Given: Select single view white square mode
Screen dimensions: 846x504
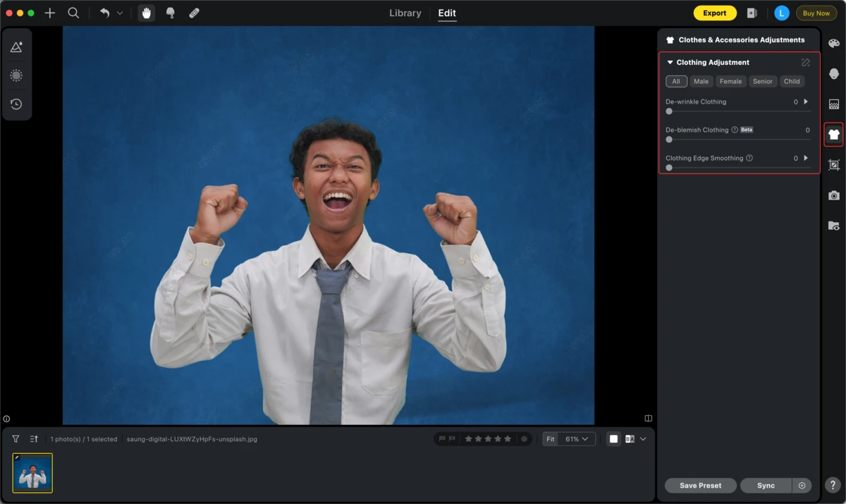Looking at the screenshot, I should (x=613, y=439).
